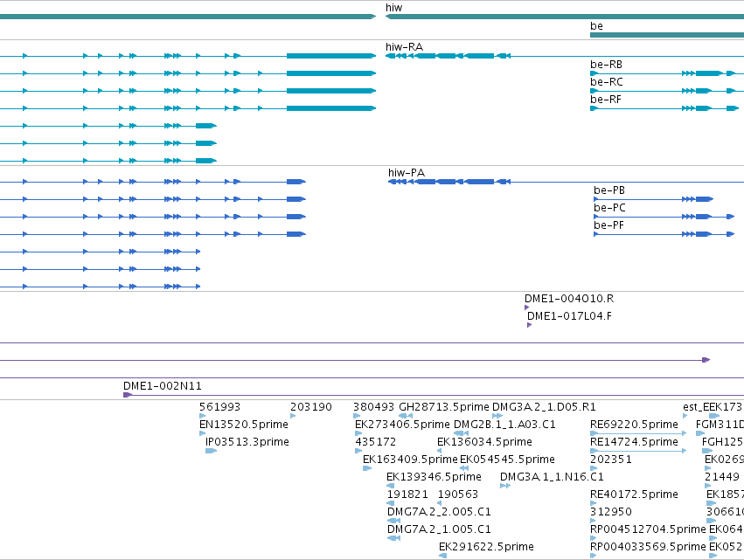
Task: Click the RE69220.5prime EST alignment line
Action: tap(638, 433)
